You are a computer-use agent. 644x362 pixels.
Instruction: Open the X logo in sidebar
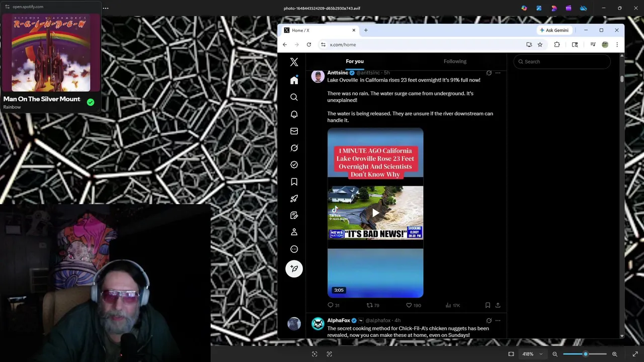pyautogui.click(x=294, y=62)
